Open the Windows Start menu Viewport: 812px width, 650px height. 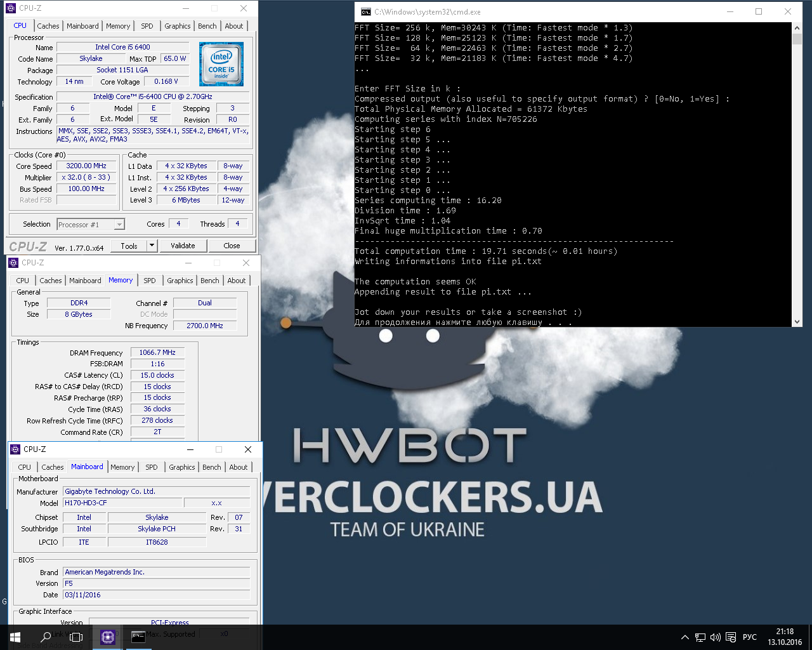(x=15, y=637)
